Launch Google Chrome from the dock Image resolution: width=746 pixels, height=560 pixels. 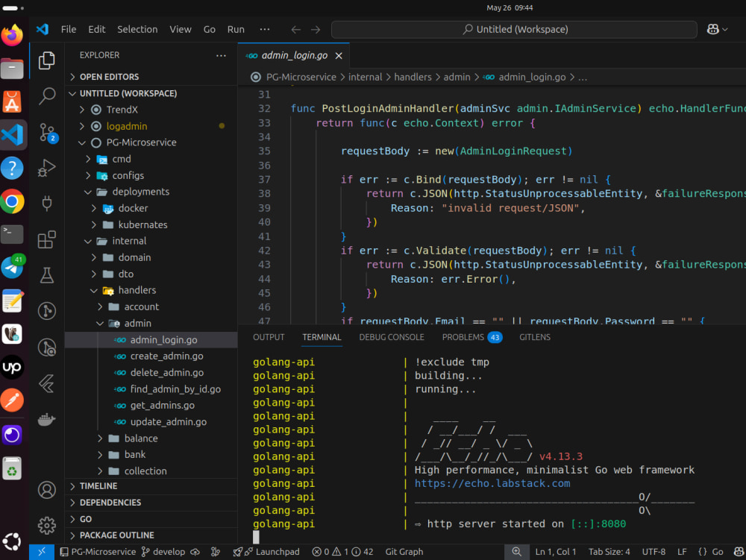(13, 201)
